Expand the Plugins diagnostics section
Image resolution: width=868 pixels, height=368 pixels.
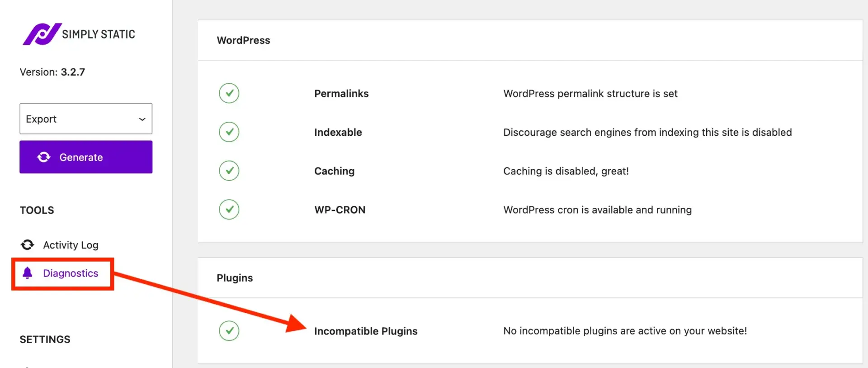(235, 277)
